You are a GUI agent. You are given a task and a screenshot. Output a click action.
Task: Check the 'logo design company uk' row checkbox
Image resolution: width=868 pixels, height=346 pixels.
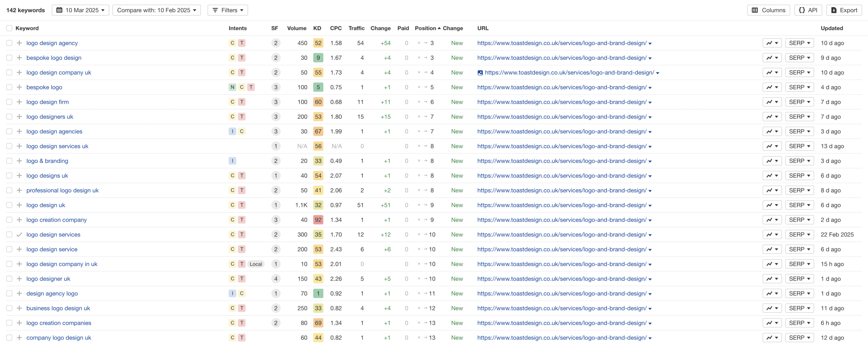point(9,73)
